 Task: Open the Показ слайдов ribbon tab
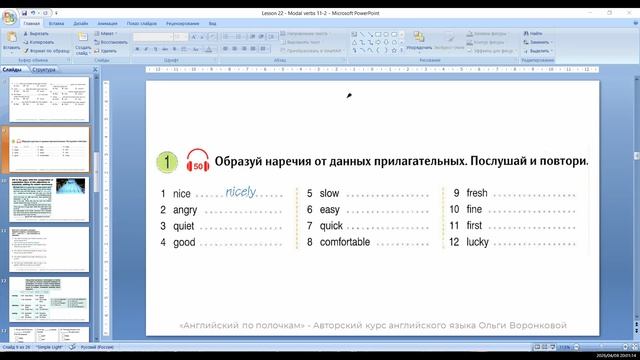click(142, 24)
